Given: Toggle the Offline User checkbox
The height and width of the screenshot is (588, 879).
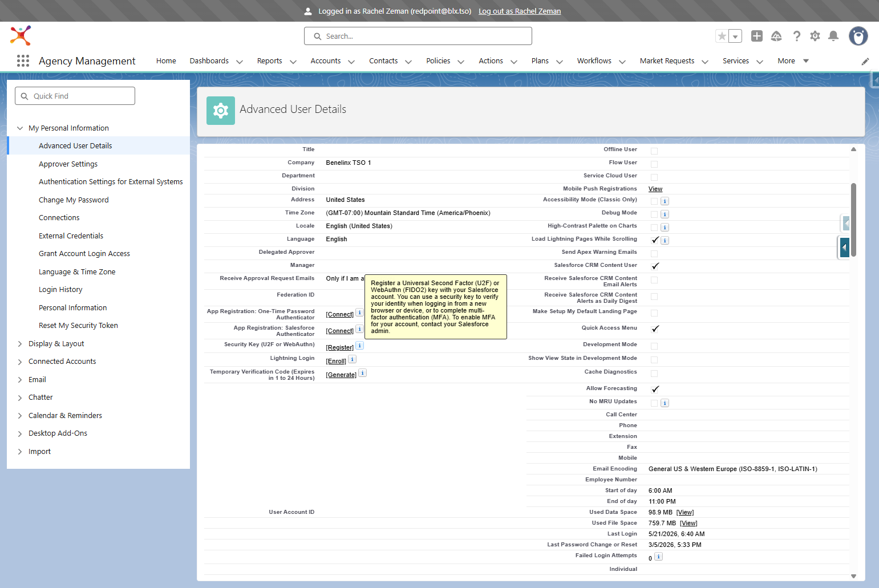Looking at the screenshot, I should (x=654, y=151).
